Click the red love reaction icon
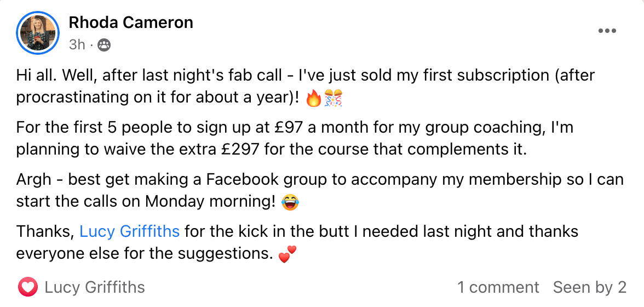 point(28,287)
